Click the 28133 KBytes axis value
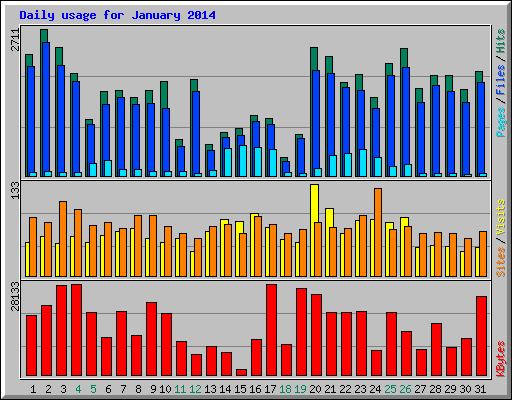 tap(15, 296)
